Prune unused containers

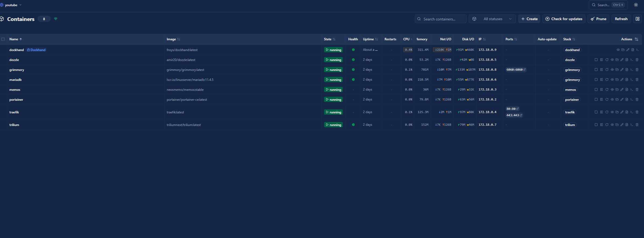coord(599,19)
